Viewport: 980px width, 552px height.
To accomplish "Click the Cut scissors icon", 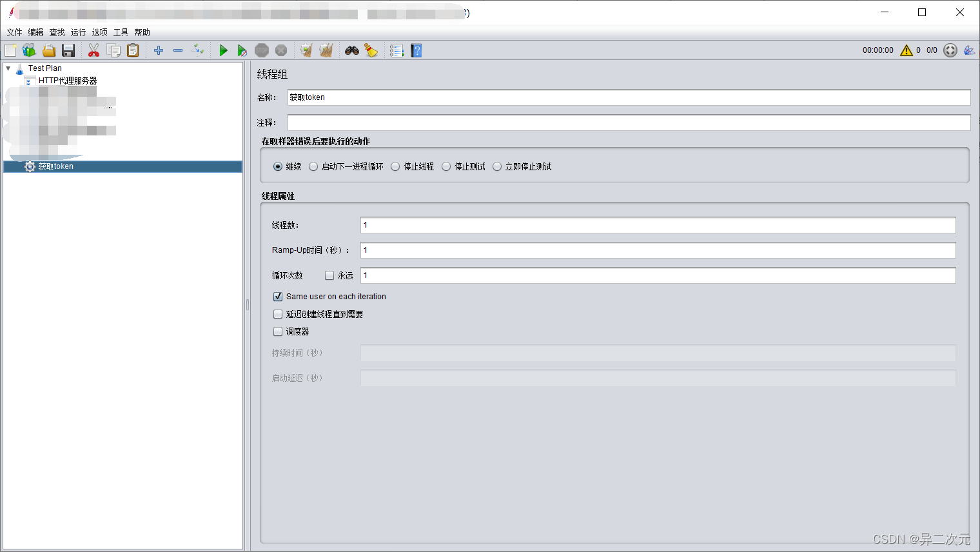I will 94,50.
